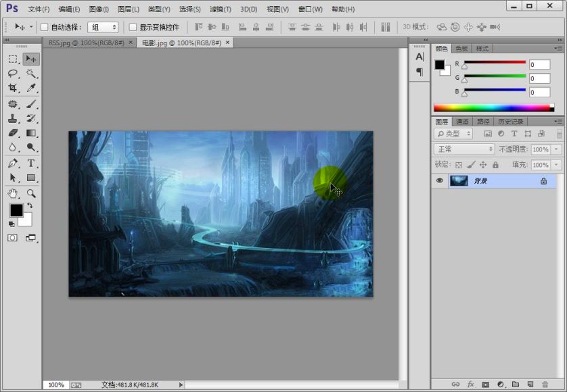Select the Lasso tool
This screenshot has height=392, width=567.
coord(13,74)
